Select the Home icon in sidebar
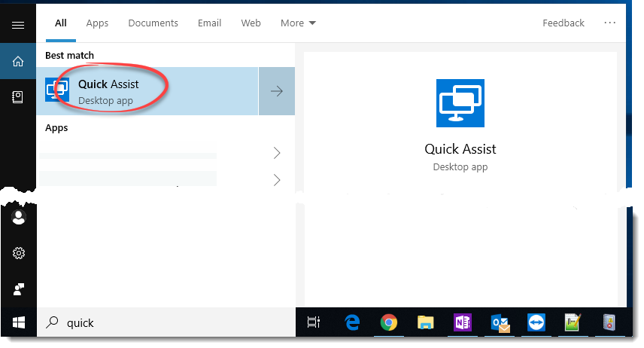This screenshot has width=644, height=348. (x=18, y=62)
